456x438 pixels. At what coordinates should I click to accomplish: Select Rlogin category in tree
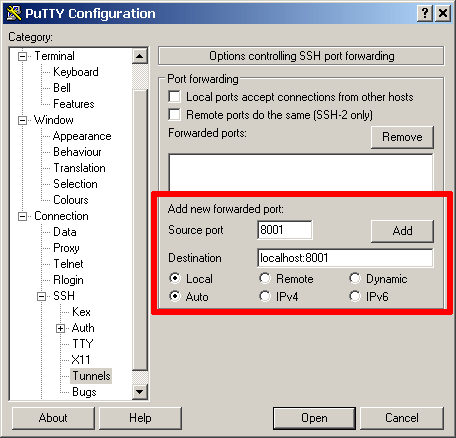click(68, 280)
